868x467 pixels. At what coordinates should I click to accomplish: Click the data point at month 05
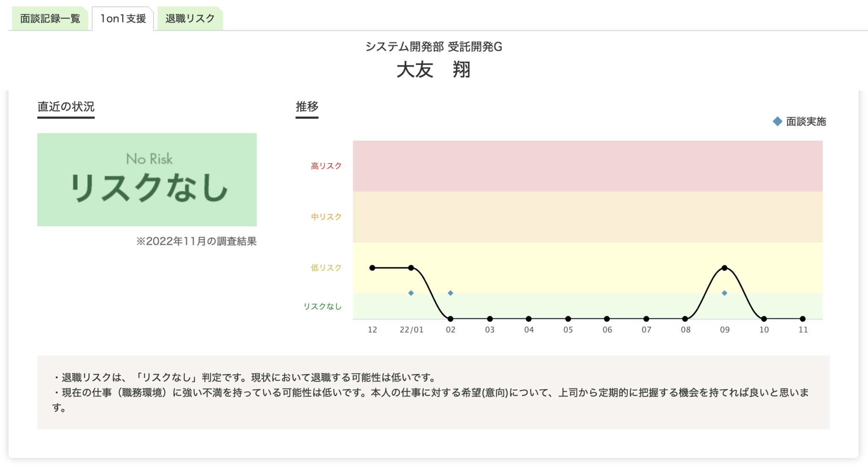coord(567,318)
